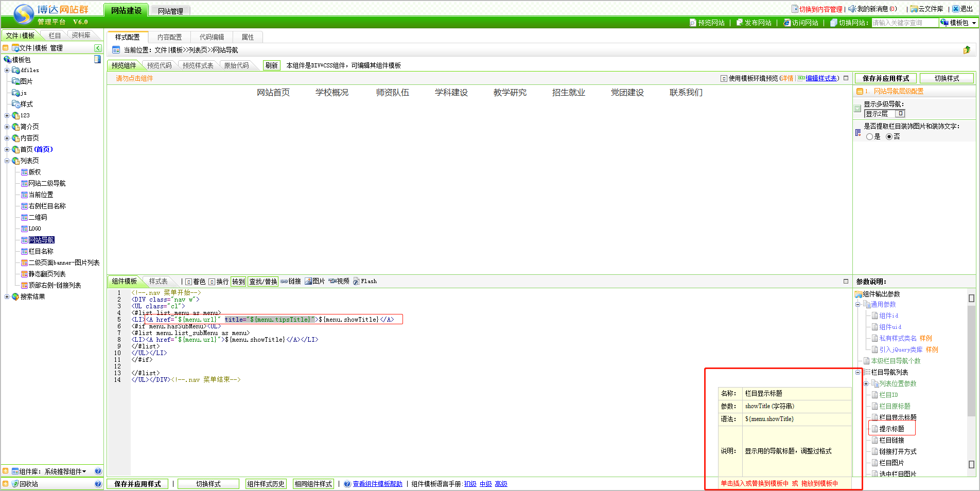Screen dimensions: 980x491
Task: Click the Flash insert icon
Action: tap(356, 281)
